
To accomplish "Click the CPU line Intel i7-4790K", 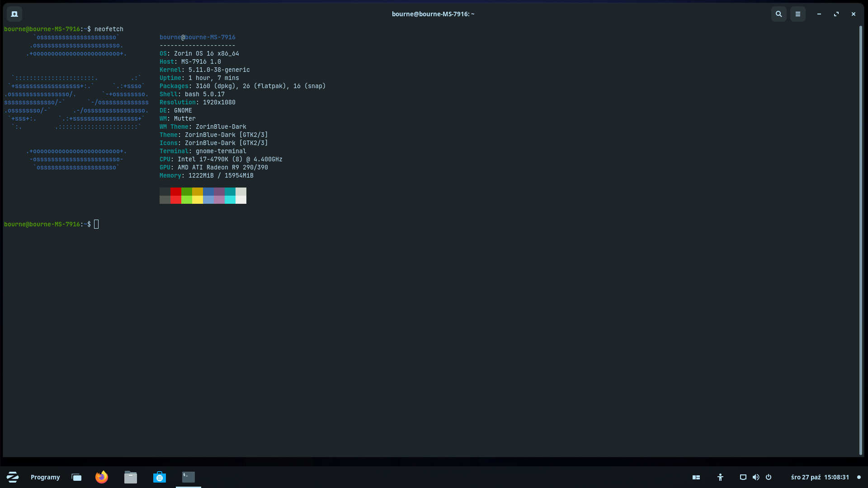I will click(221, 159).
